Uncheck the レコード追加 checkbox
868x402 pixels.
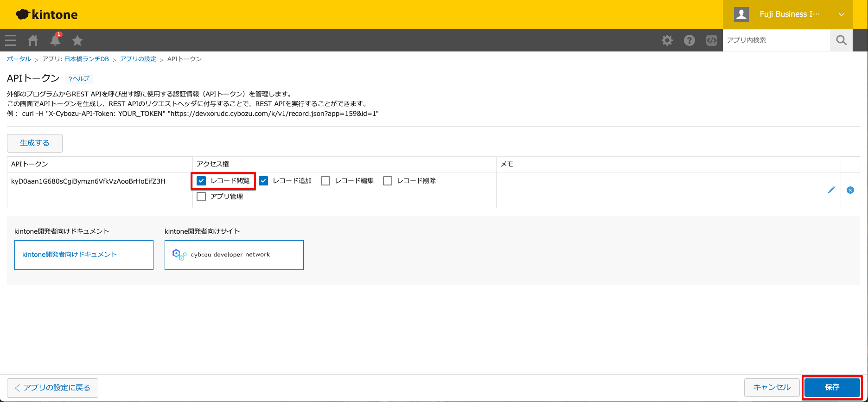(x=263, y=181)
